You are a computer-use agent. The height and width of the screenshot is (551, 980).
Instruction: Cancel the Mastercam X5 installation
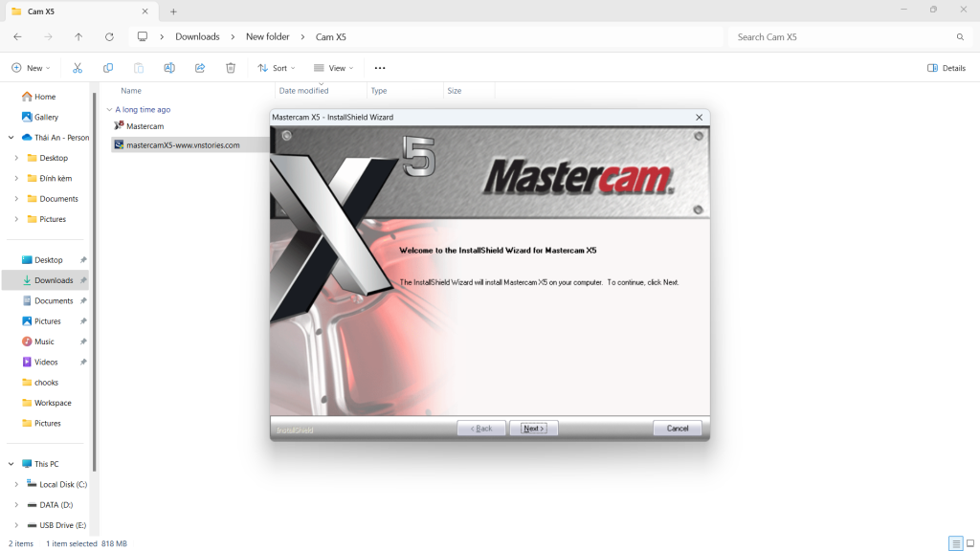click(x=677, y=429)
